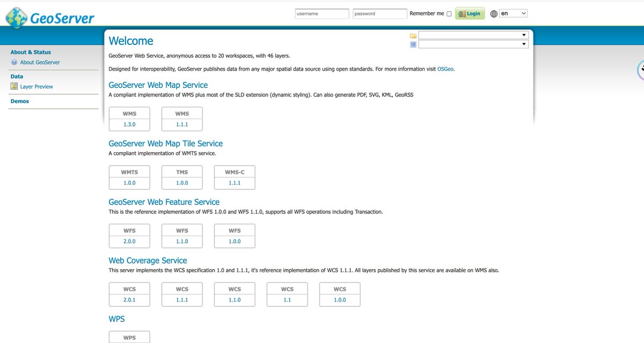
Task: Click the WPS section heading
Action: 117,319
